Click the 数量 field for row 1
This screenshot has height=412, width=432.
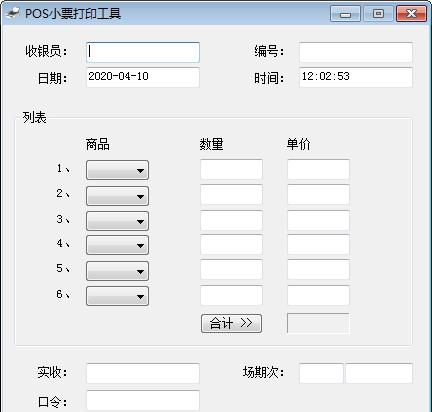pos(231,169)
